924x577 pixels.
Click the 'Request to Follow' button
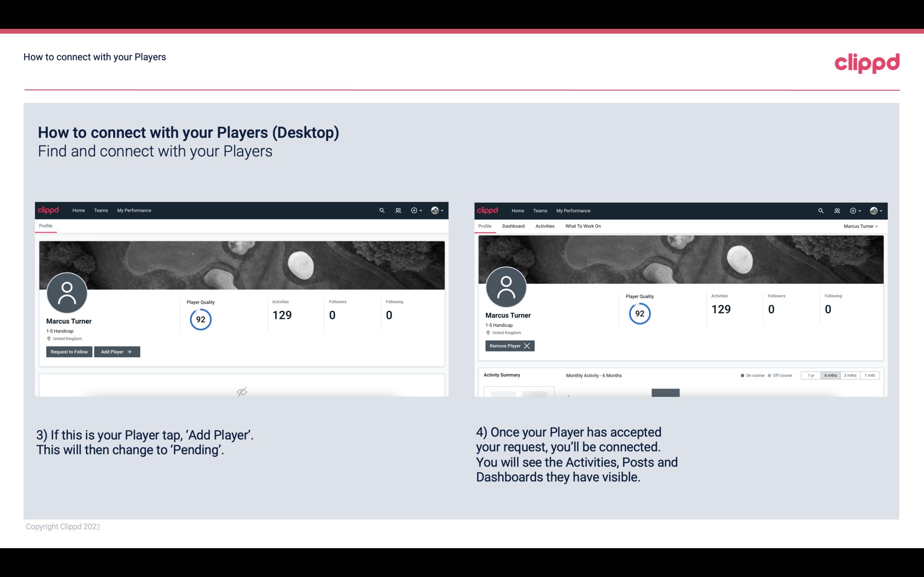pos(68,351)
